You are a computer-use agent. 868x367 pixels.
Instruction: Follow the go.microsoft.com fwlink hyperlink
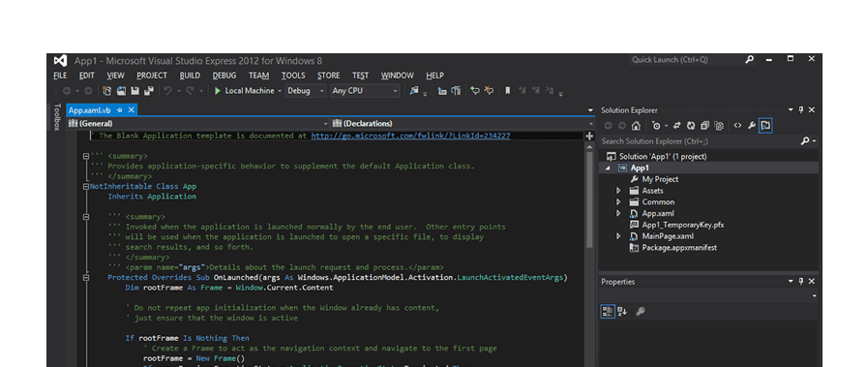tap(410, 136)
